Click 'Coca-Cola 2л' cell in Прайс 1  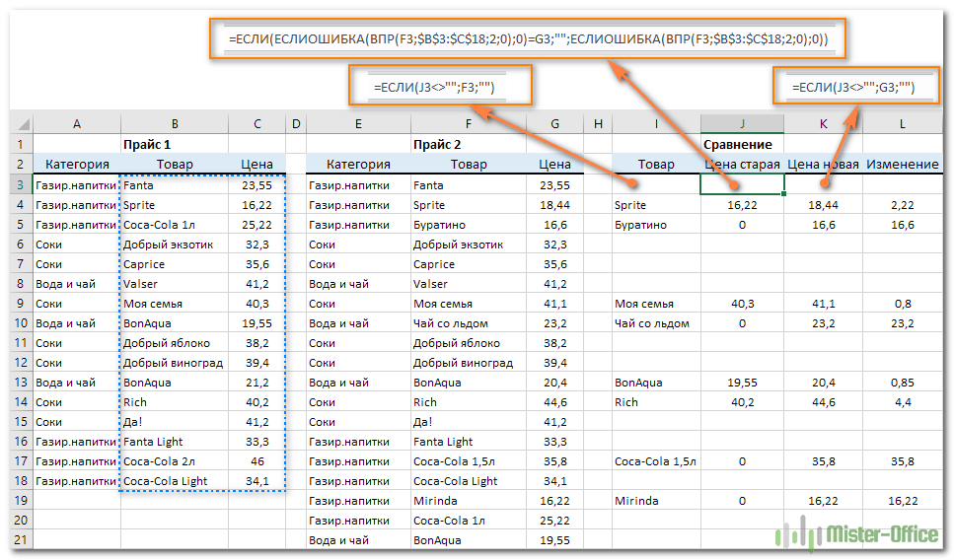tap(158, 460)
